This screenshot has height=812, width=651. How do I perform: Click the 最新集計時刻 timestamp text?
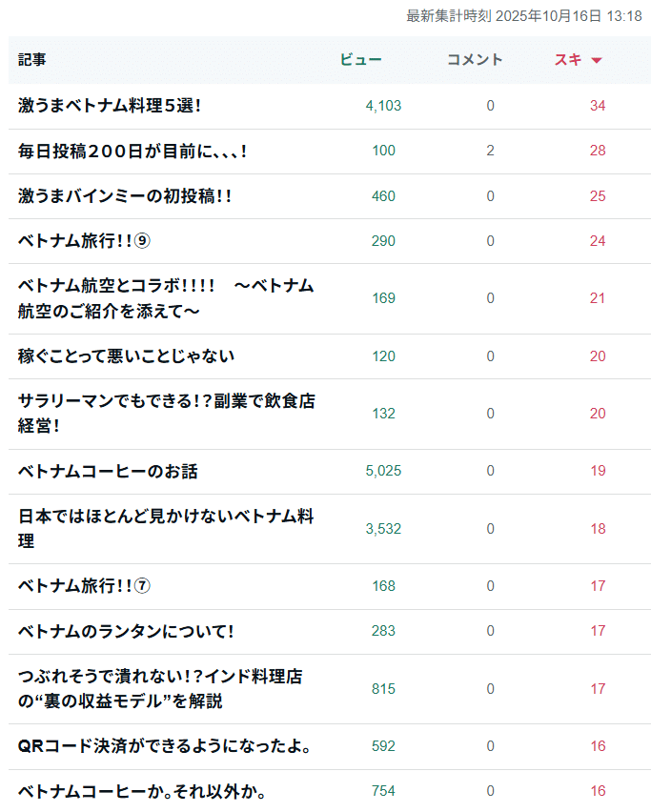[523, 15]
